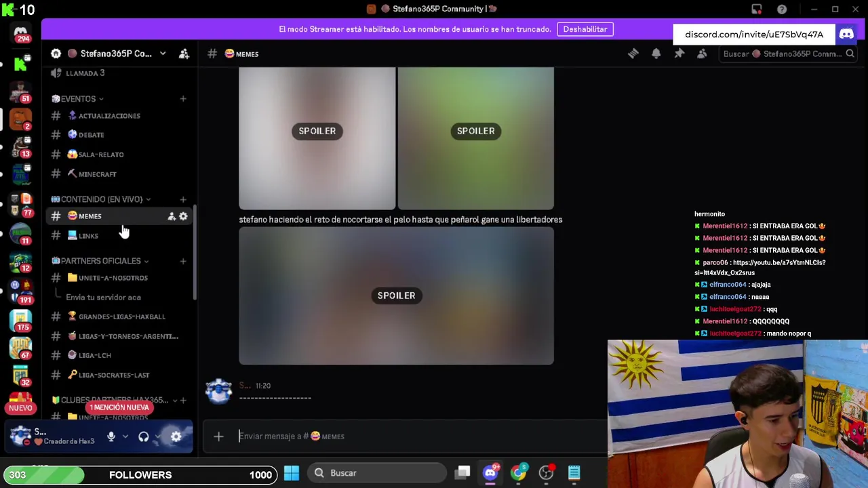This screenshot has width=868, height=488.
Task: Collapse the EVENTOS category
Action: click(x=77, y=99)
